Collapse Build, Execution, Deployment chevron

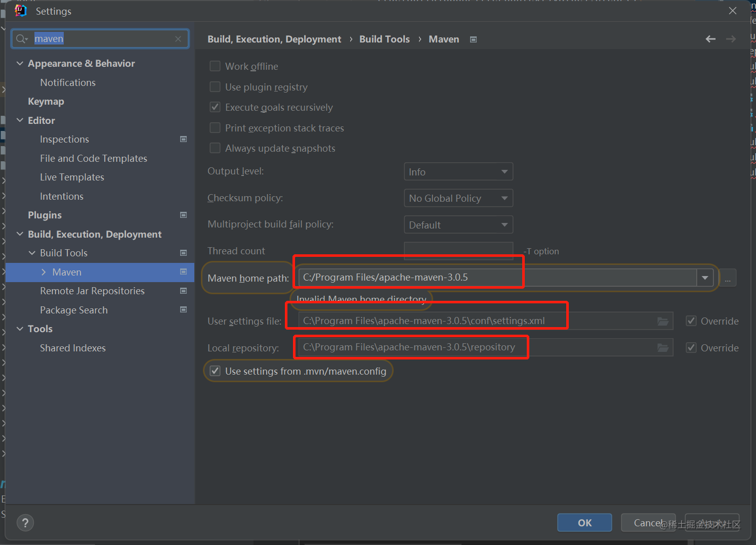[x=20, y=234]
